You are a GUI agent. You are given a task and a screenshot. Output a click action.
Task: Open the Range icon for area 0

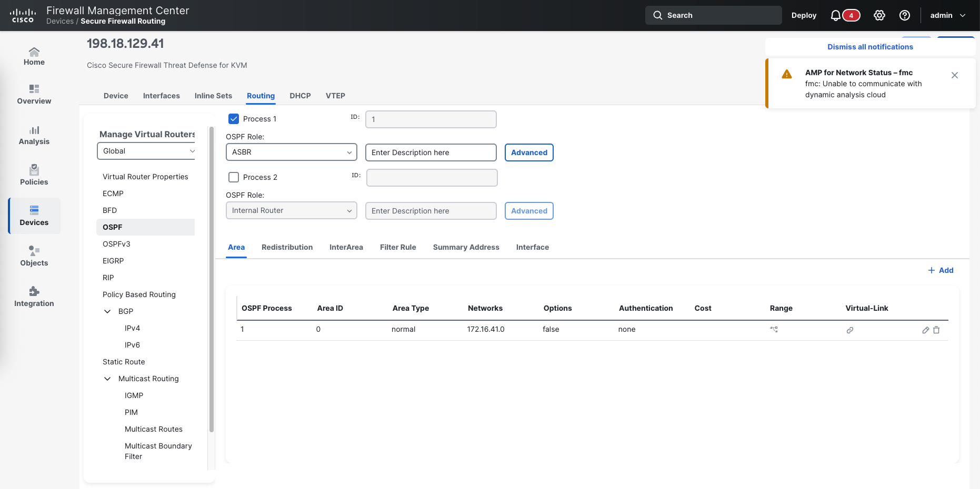click(x=774, y=330)
